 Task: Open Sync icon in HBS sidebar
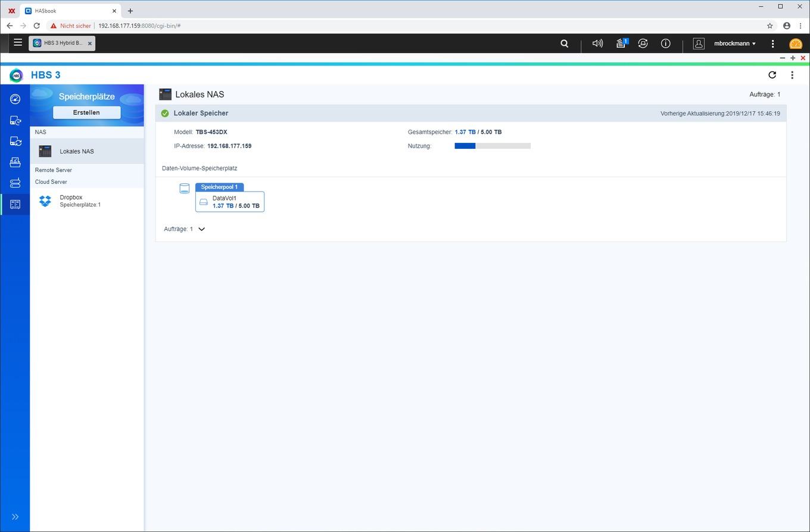pyautogui.click(x=15, y=141)
